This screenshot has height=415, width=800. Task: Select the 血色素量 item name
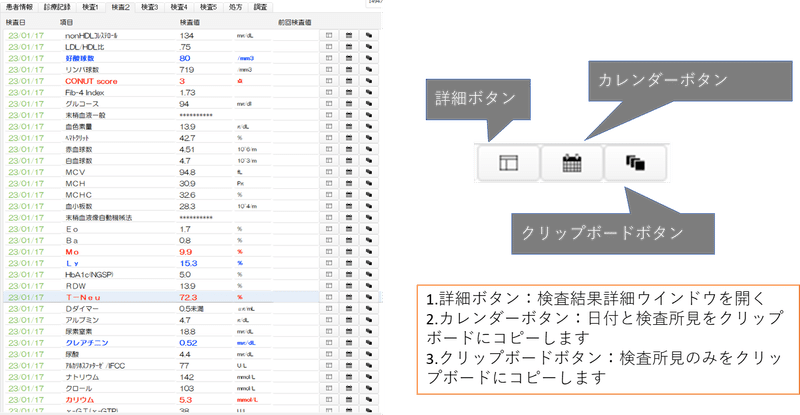[x=79, y=127]
